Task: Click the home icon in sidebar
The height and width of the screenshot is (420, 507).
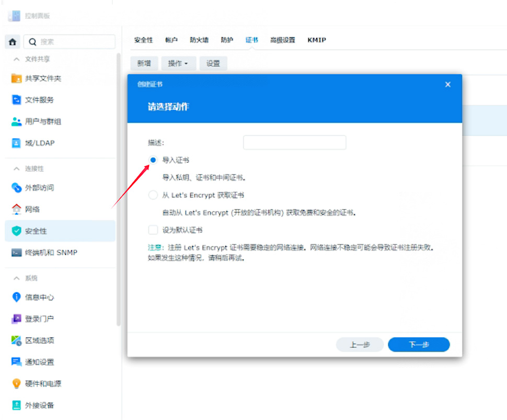Action: click(x=13, y=42)
